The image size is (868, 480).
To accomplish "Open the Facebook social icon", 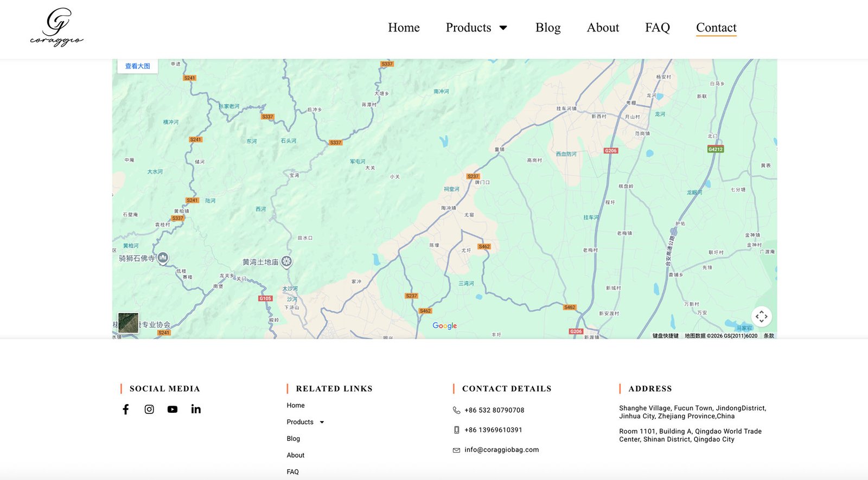I will coord(126,409).
